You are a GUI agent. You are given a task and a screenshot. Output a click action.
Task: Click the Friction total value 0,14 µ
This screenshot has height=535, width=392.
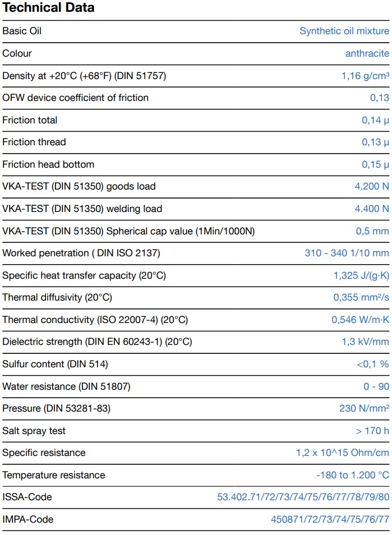[375, 120]
